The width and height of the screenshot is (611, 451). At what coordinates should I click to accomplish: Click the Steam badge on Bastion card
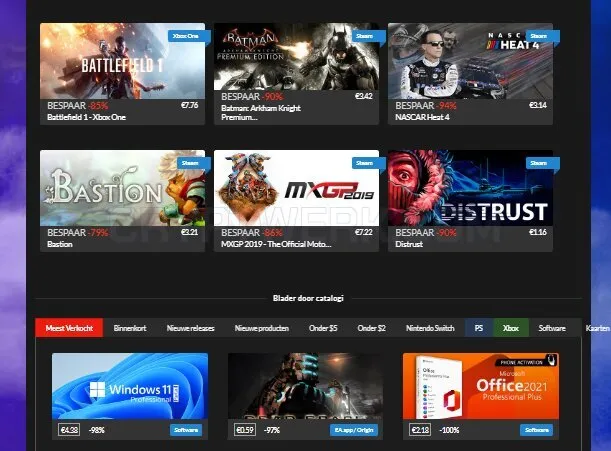[x=194, y=163]
